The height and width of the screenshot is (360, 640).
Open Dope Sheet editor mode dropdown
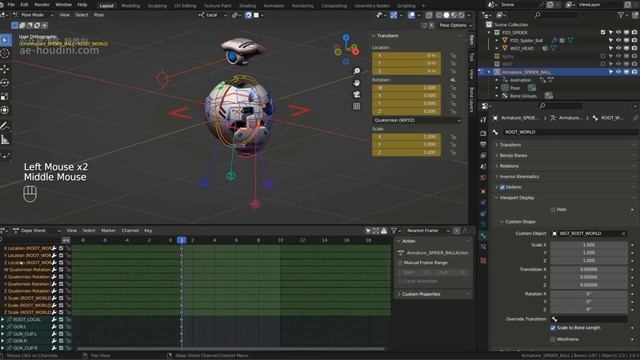(x=37, y=231)
